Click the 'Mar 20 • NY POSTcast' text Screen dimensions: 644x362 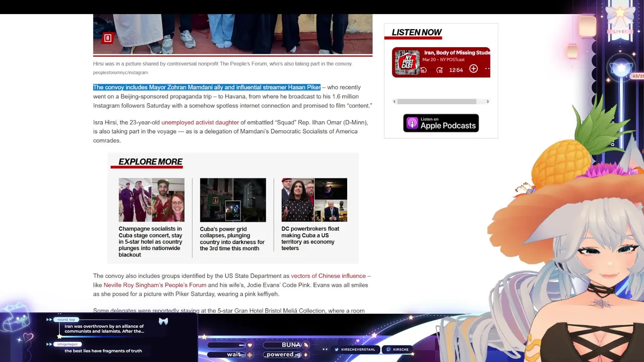(x=443, y=60)
